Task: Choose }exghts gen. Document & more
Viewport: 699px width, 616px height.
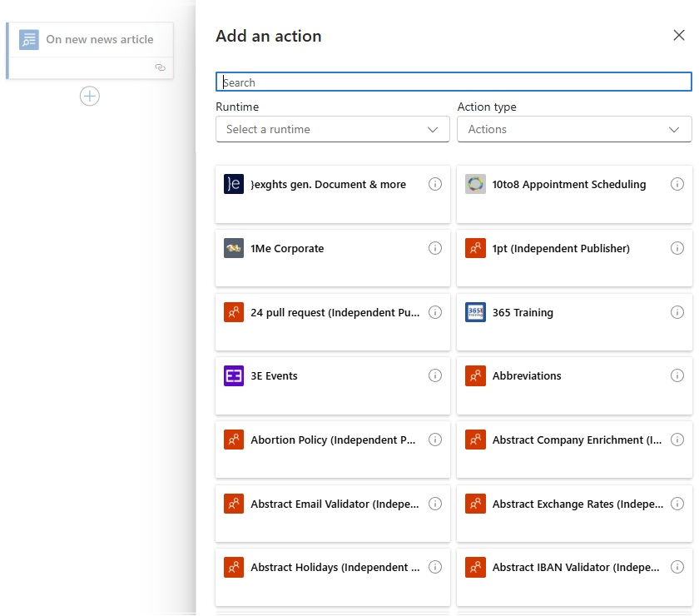Action: pyautogui.click(x=333, y=195)
